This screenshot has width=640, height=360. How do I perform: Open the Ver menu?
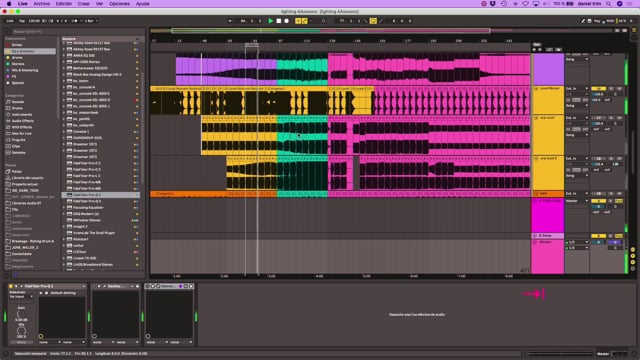click(x=99, y=4)
